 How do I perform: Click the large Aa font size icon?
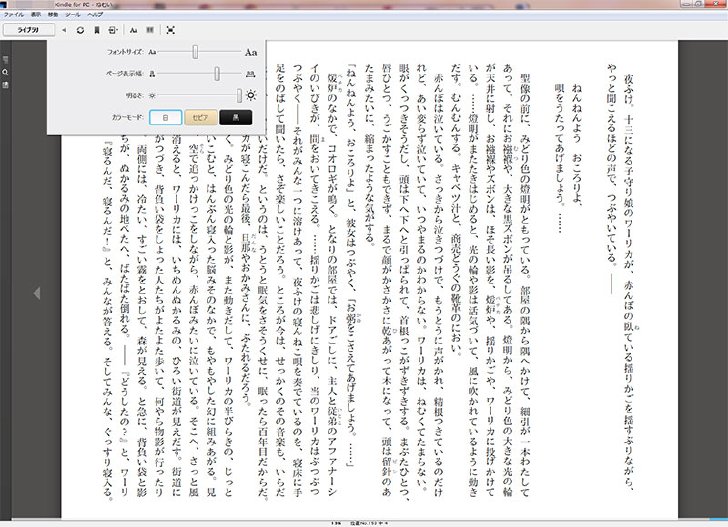251,52
